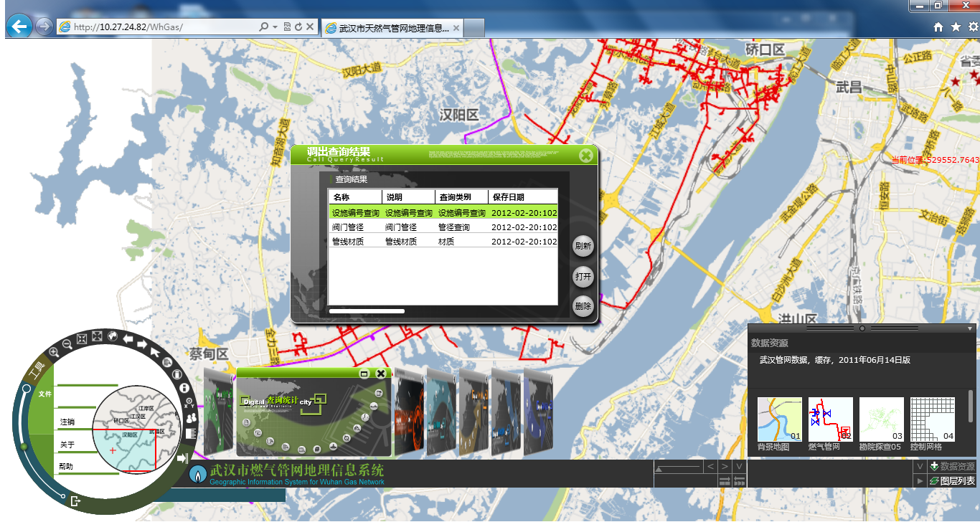Click the XY coordinate locate icon
This screenshot has height=522, width=980.
[189, 403]
